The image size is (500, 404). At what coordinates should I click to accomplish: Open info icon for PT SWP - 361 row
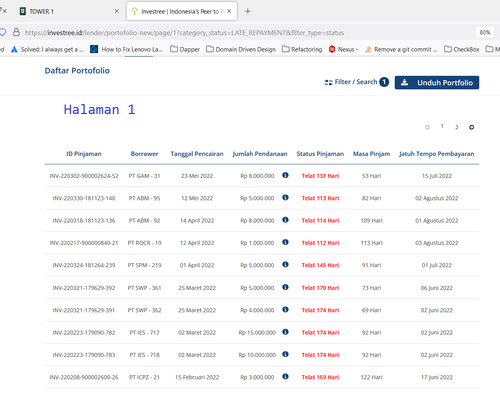point(285,287)
